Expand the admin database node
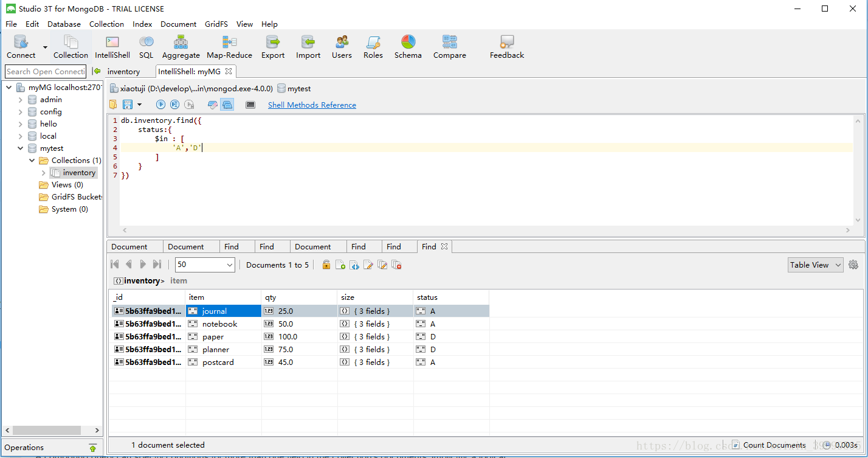 coord(20,100)
